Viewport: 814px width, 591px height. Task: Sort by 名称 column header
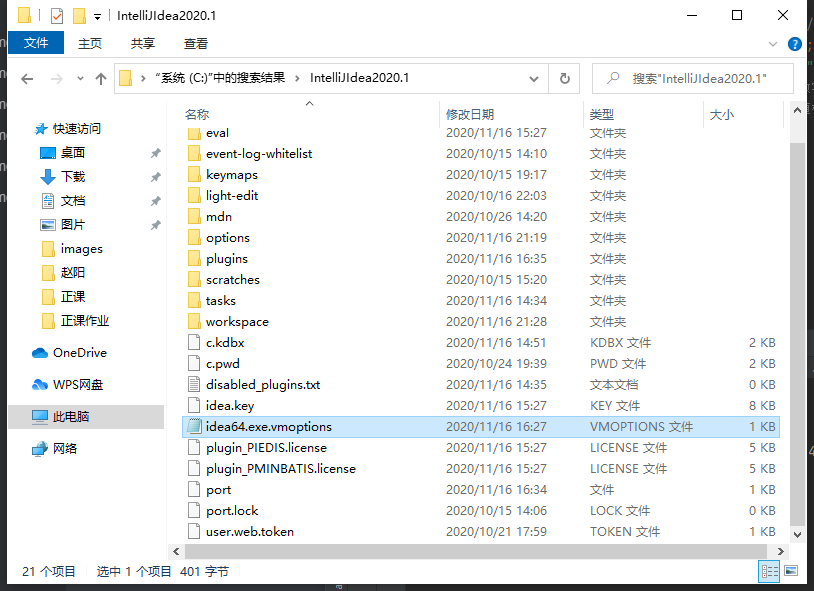click(x=197, y=114)
